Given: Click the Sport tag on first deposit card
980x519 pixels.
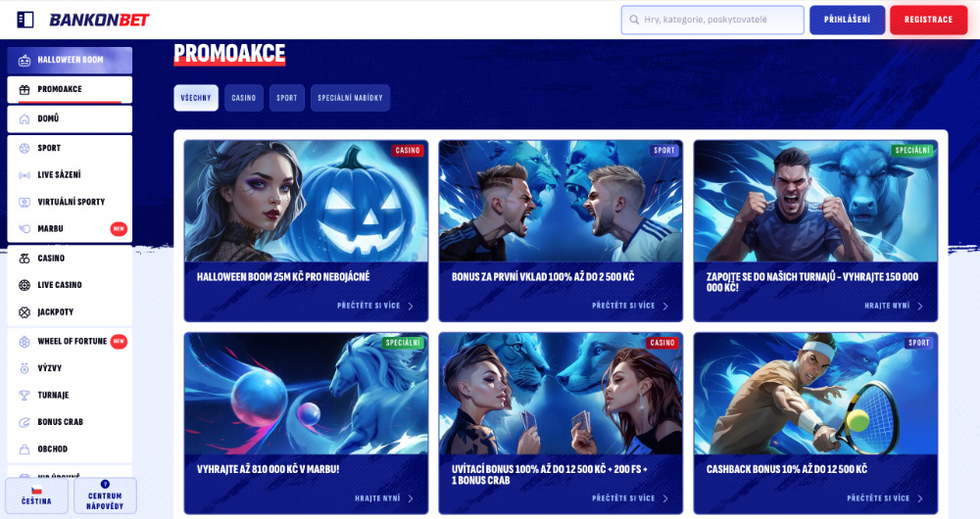Looking at the screenshot, I should click(x=664, y=151).
